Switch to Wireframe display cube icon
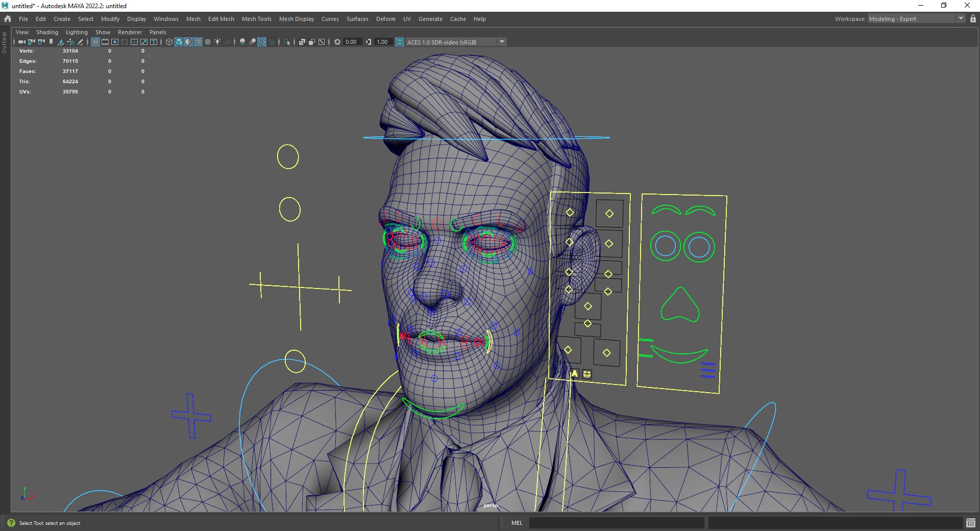 click(x=169, y=42)
